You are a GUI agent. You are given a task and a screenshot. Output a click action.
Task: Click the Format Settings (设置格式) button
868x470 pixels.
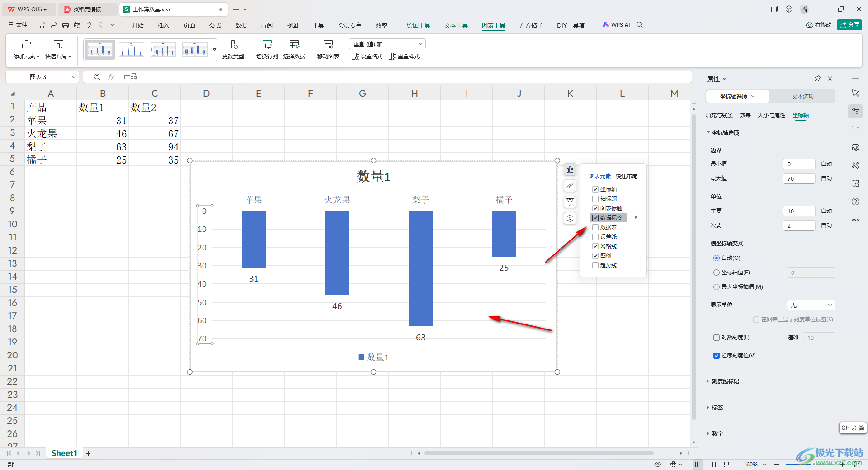[x=367, y=56]
